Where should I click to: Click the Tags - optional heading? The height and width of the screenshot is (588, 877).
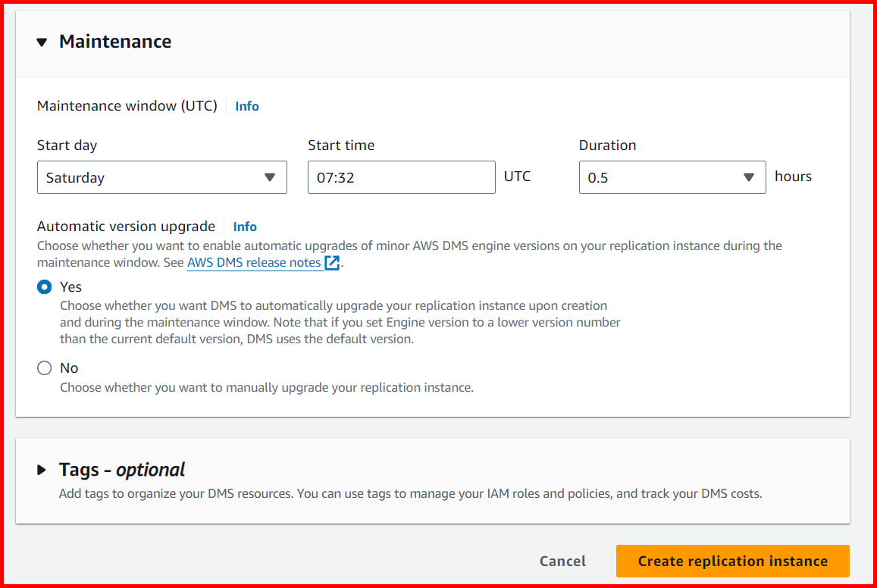pyautogui.click(x=121, y=469)
